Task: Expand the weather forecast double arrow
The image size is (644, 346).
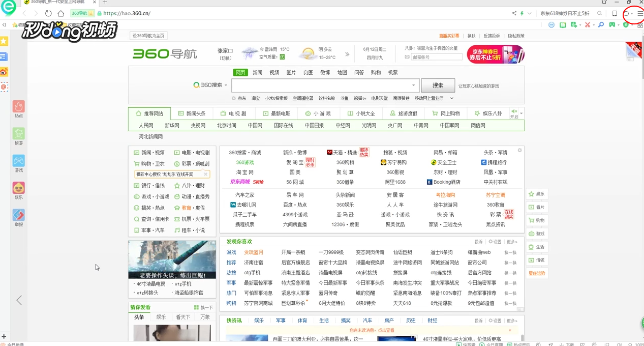Action: 347,54
